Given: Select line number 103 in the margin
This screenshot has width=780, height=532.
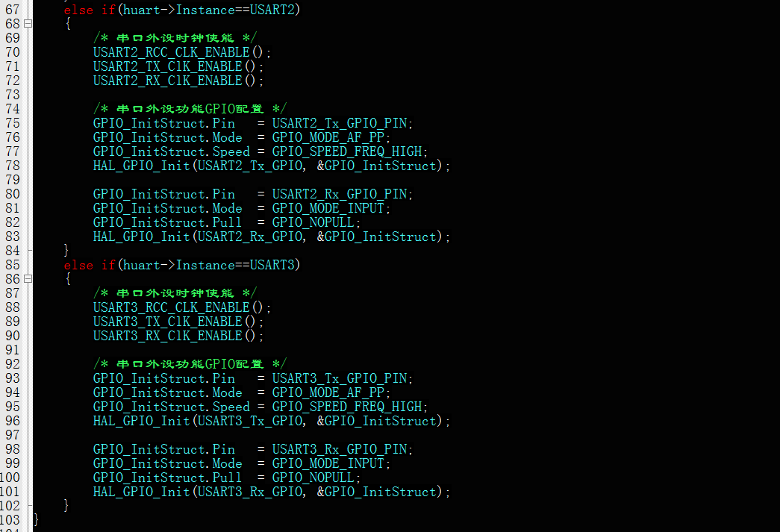Looking at the screenshot, I should coord(10,520).
